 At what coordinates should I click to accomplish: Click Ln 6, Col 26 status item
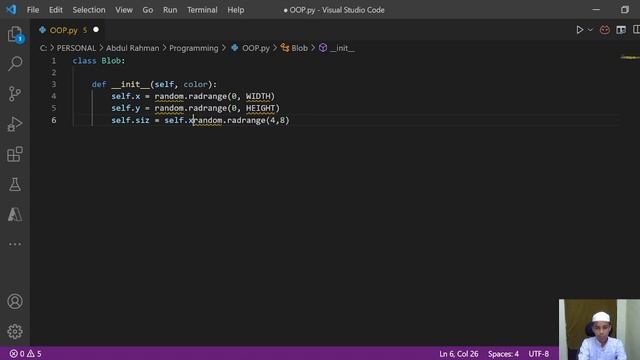coord(459,353)
